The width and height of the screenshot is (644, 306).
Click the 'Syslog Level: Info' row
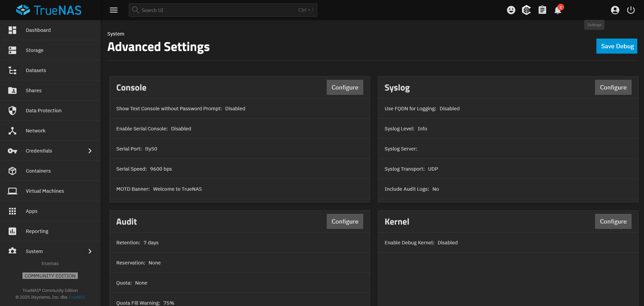[x=508, y=129]
